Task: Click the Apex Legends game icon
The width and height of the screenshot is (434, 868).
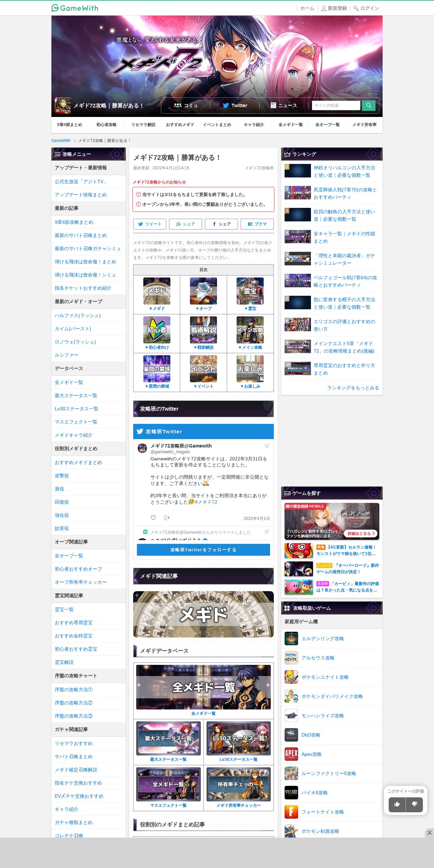Action: coord(291,754)
